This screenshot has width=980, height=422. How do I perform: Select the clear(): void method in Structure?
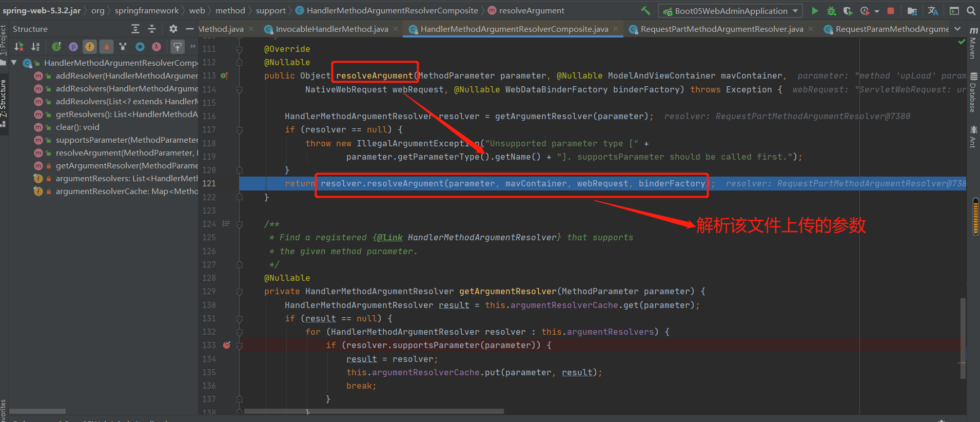coord(77,127)
